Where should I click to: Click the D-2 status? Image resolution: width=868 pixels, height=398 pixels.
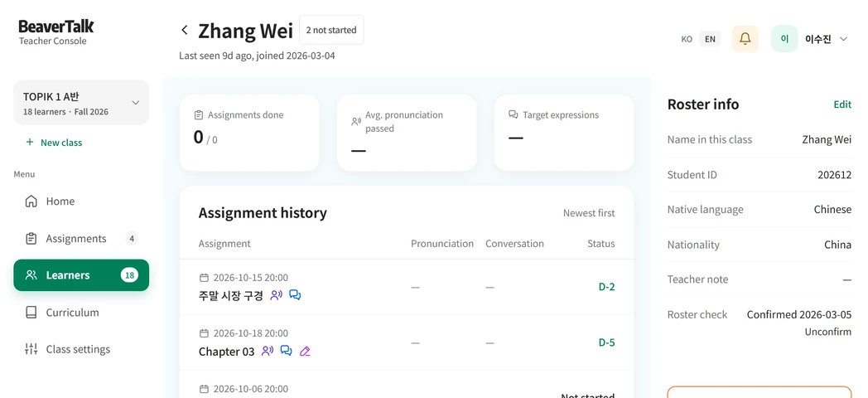point(607,287)
